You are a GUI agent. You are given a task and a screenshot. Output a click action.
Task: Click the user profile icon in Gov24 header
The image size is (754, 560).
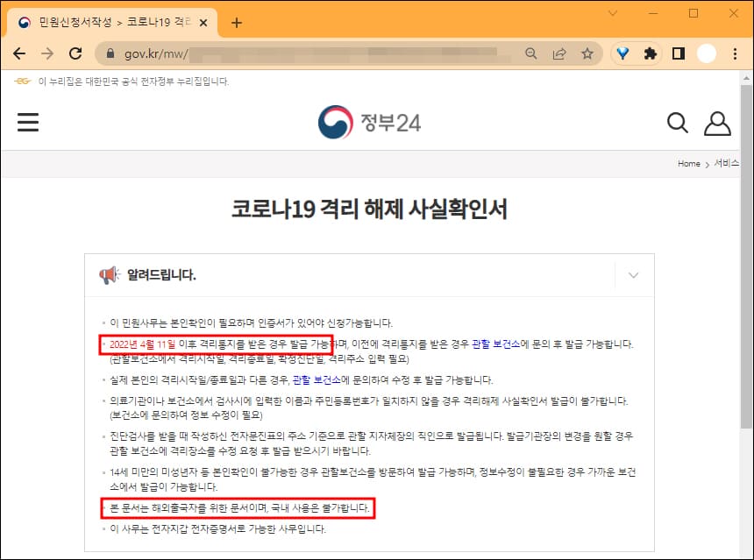coord(718,123)
